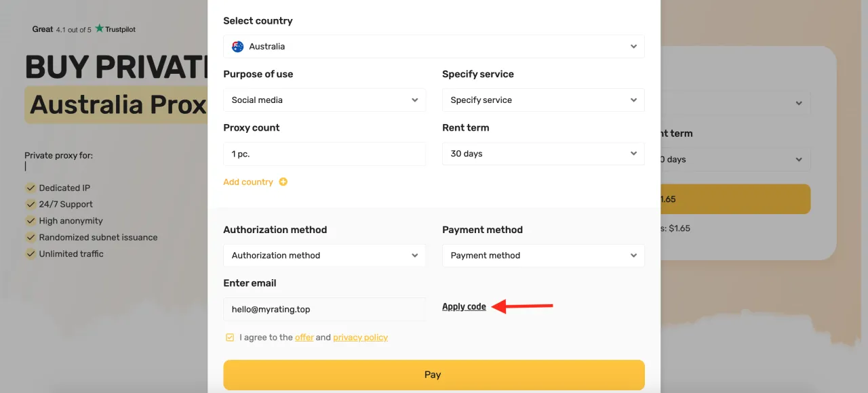Screen dimensions: 868x393
Task: Click the Australia flag icon
Action: click(x=237, y=47)
